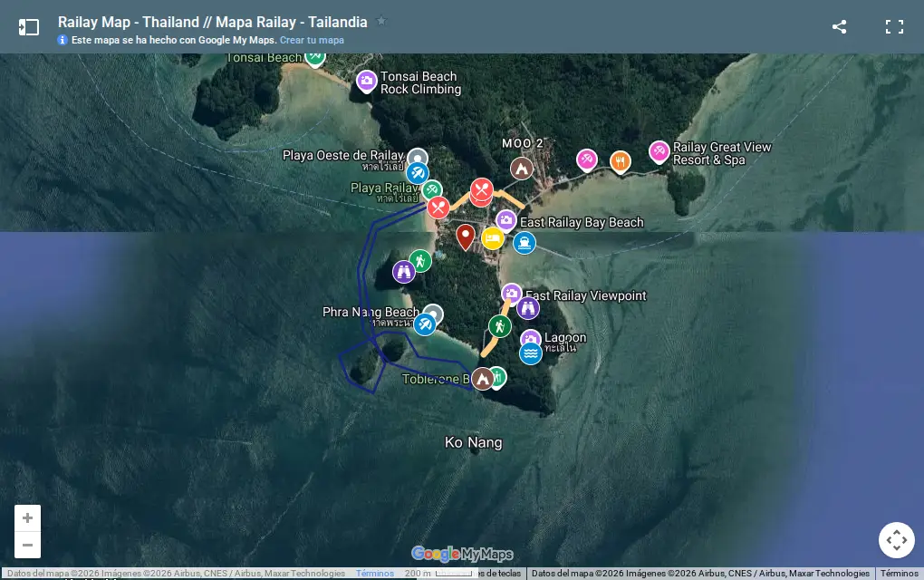Click red restaurant marker at the blue route's end
This screenshot has width=924, height=580.
(438, 208)
